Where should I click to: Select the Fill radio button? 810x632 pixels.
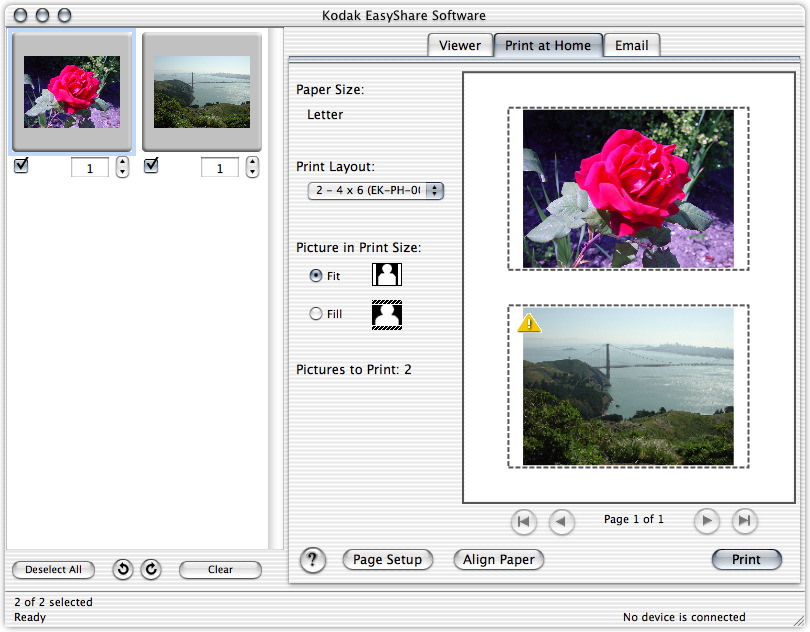(x=316, y=314)
